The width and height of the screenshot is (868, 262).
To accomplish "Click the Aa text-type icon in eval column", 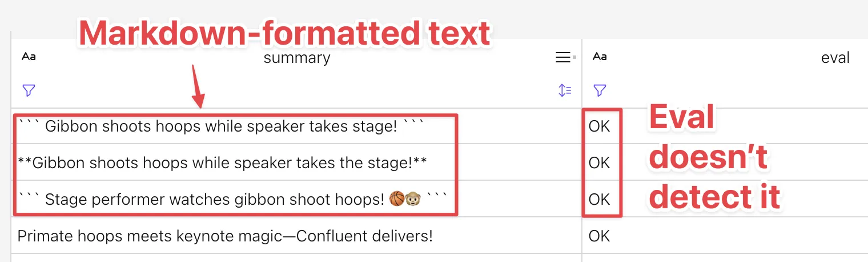I will tap(600, 57).
